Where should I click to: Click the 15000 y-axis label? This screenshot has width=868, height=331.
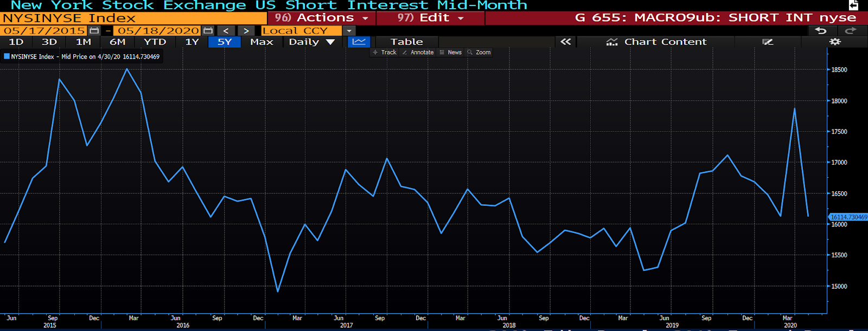tap(839, 287)
